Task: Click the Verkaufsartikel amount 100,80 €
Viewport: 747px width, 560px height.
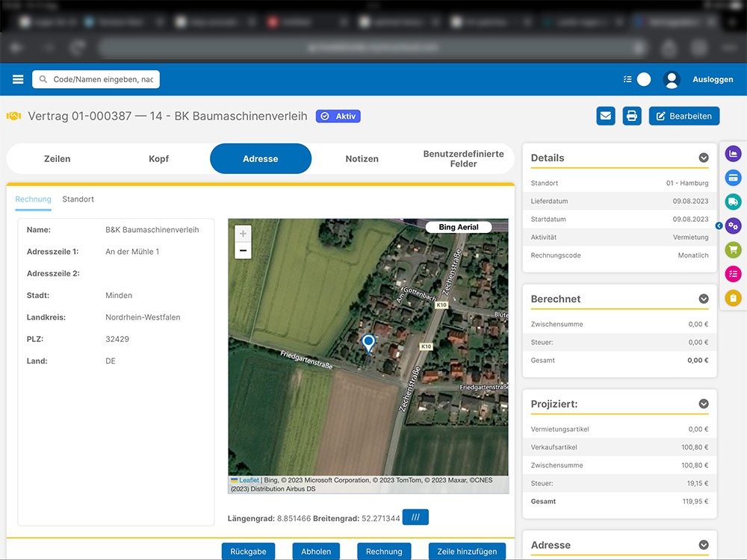Action: [x=695, y=447]
